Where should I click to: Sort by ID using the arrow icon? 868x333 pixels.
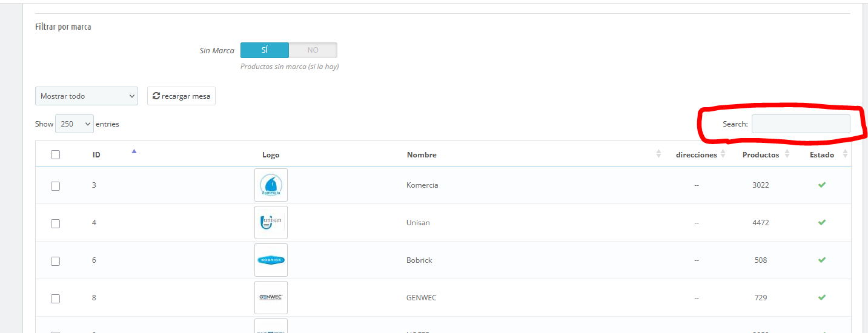click(134, 151)
